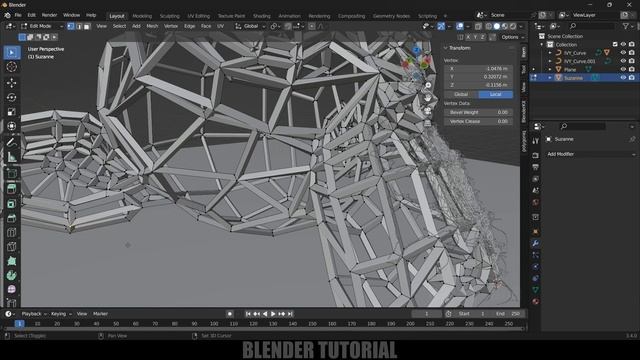Switch to Sculpting workspace tab
This screenshot has height=360, width=640.
click(169, 16)
